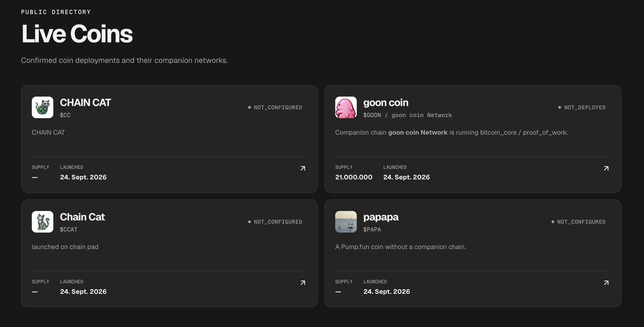Click the launched date on goon coin card
Image resolution: width=644 pixels, height=327 pixels.
tap(406, 177)
